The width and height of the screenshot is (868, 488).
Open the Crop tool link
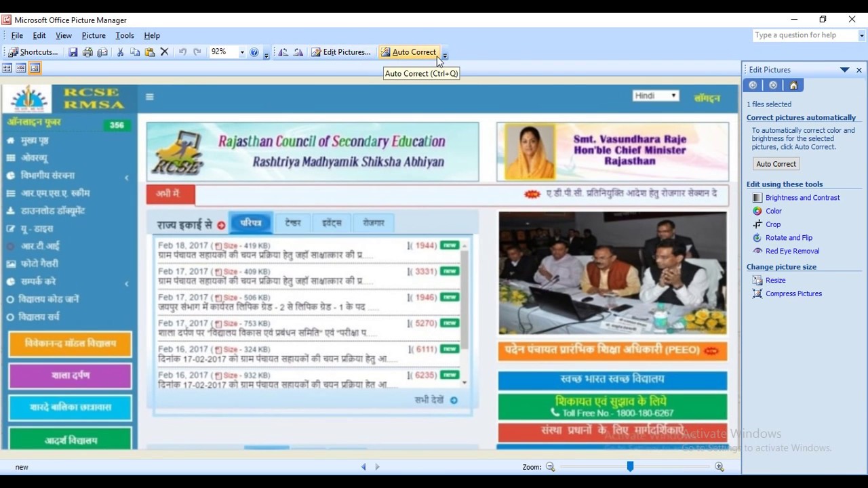pos(773,225)
